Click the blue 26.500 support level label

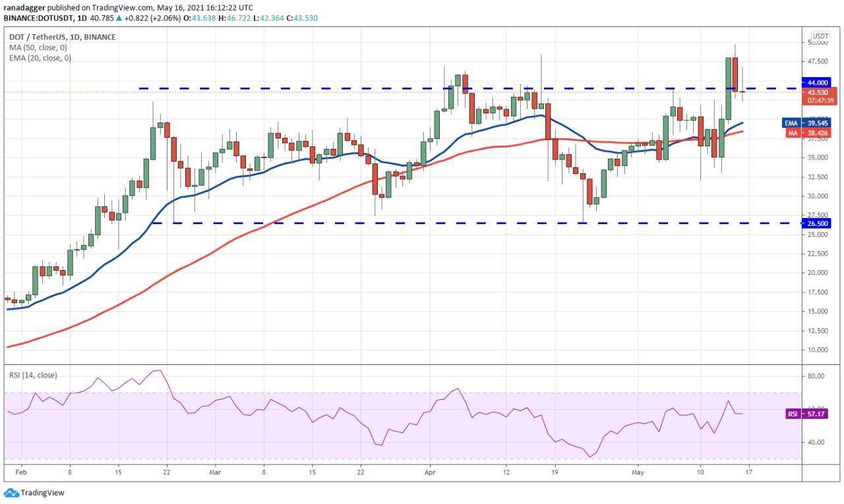click(x=816, y=223)
